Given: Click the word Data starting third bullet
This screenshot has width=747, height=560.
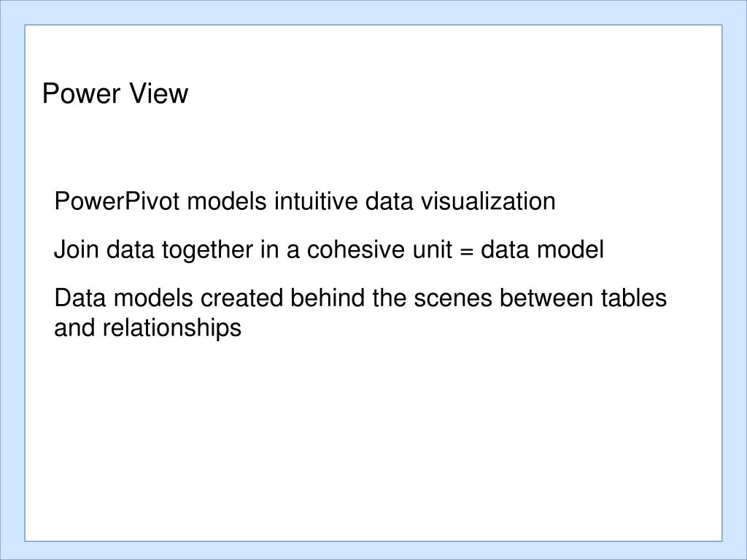Looking at the screenshot, I should pos(80,298).
